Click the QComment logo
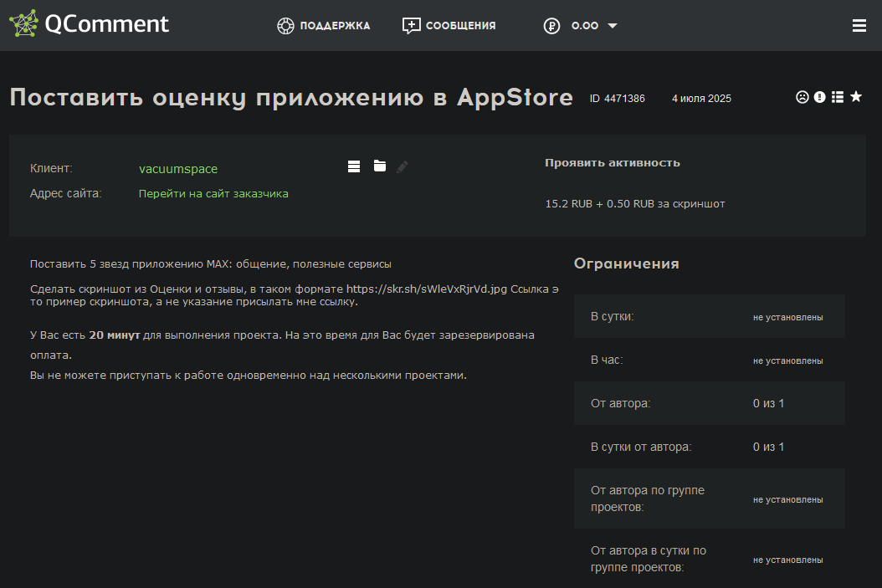Image resolution: width=882 pixels, height=588 pixels. pyautogui.click(x=89, y=24)
